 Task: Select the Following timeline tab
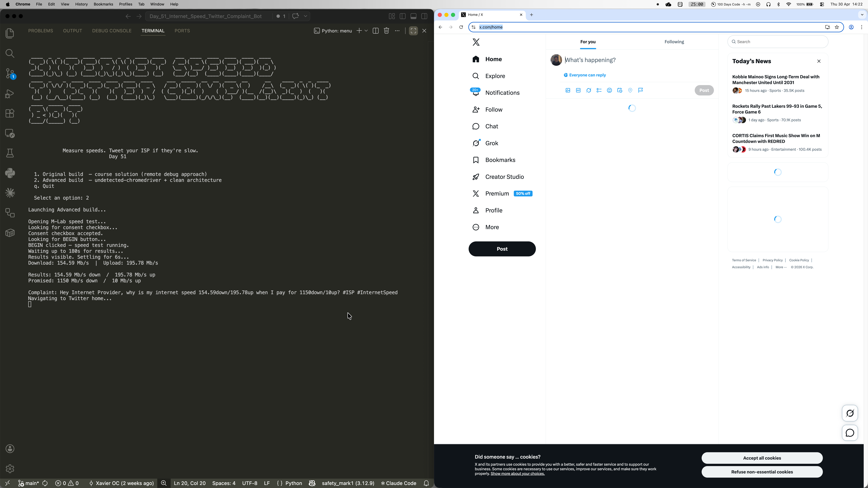pos(674,42)
